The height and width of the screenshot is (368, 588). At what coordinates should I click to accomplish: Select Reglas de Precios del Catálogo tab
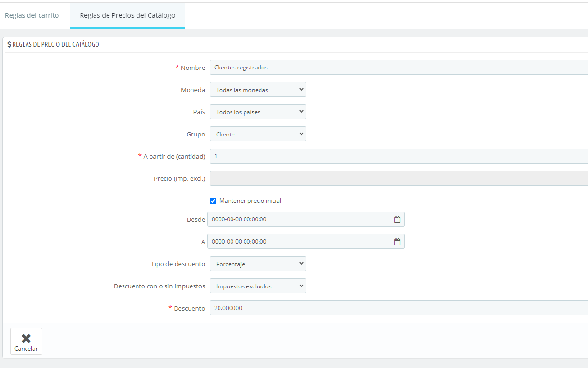coord(127,15)
